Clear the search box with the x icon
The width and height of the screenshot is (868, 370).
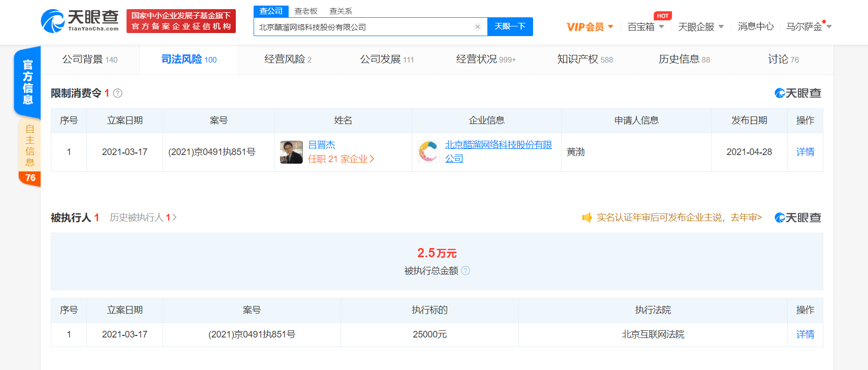(478, 27)
